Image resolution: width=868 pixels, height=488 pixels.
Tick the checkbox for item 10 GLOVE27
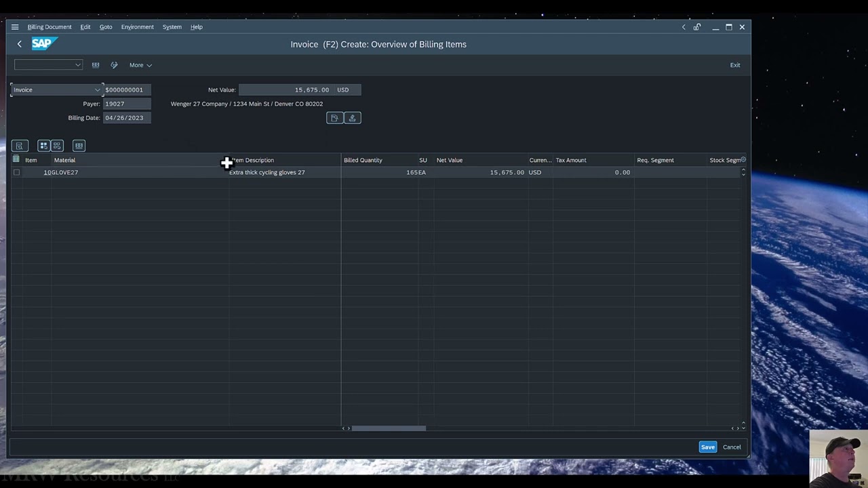[16, 172]
